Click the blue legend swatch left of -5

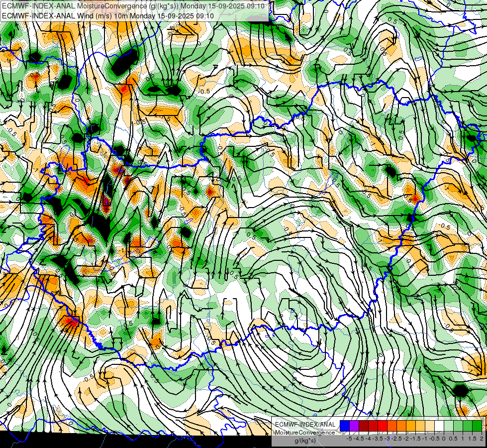tap(345, 426)
